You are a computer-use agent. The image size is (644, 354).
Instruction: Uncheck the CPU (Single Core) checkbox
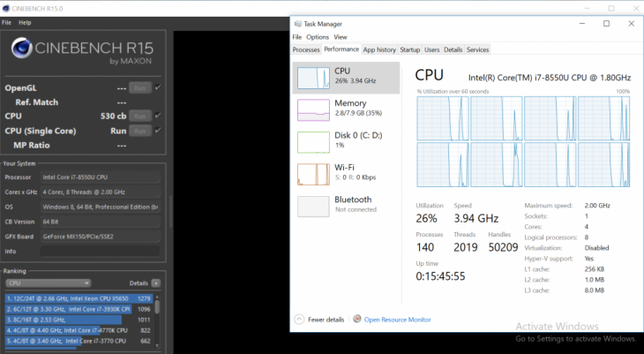tap(158, 131)
